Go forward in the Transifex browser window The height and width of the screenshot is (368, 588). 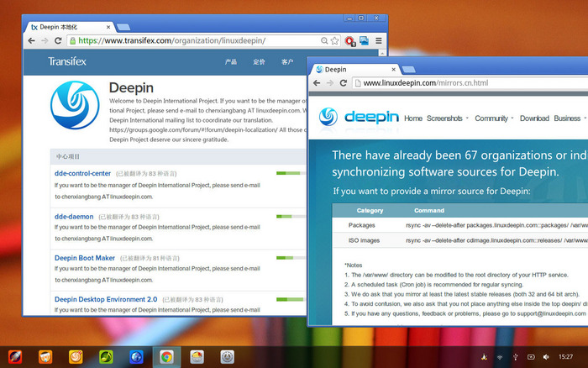click(45, 40)
